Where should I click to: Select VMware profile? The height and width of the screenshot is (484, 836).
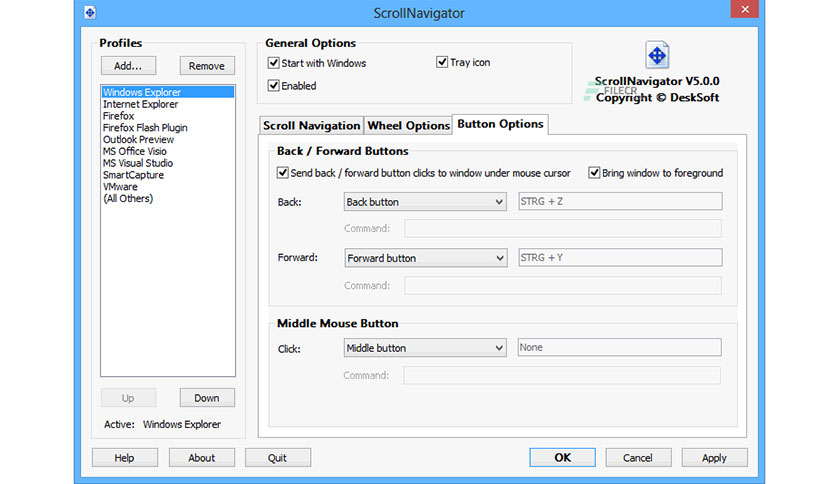167,187
